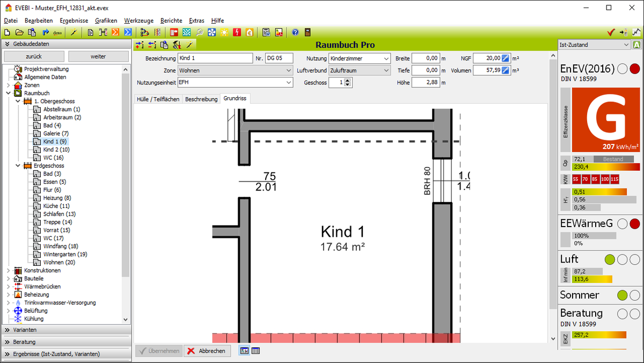Click the weiter button
The height and width of the screenshot is (363, 644).
click(x=98, y=56)
